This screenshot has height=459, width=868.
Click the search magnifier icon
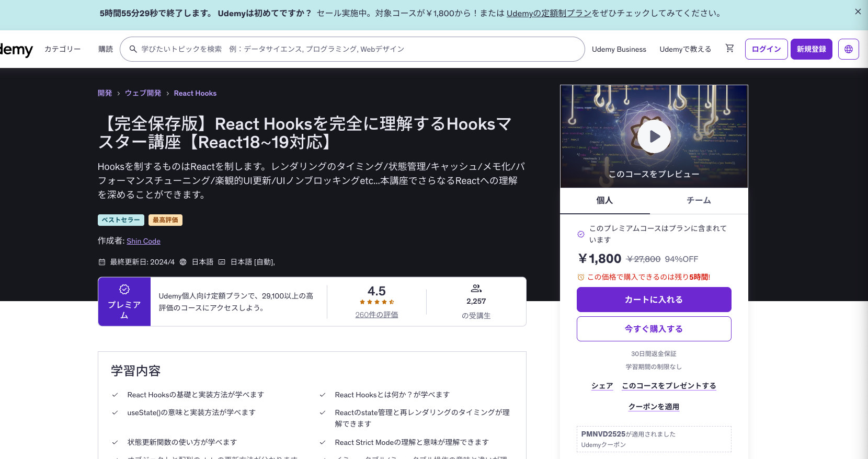[133, 49]
